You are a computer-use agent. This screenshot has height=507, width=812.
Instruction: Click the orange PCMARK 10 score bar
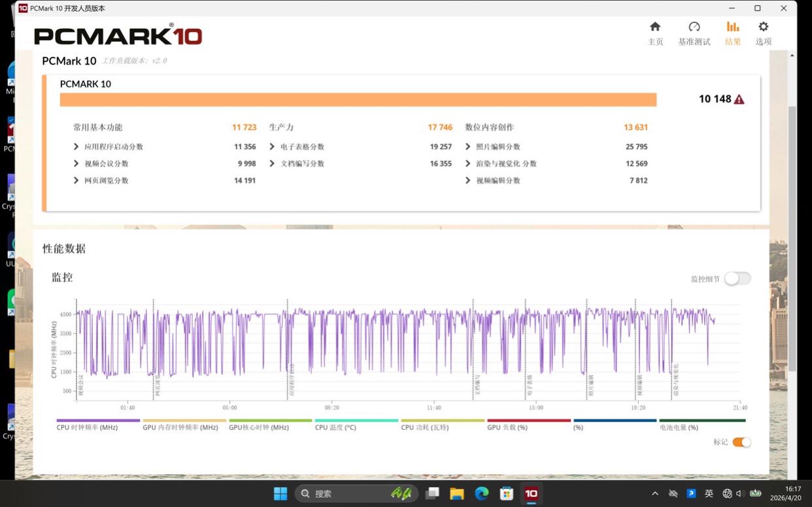pyautogui.click(x=358, y=99)
